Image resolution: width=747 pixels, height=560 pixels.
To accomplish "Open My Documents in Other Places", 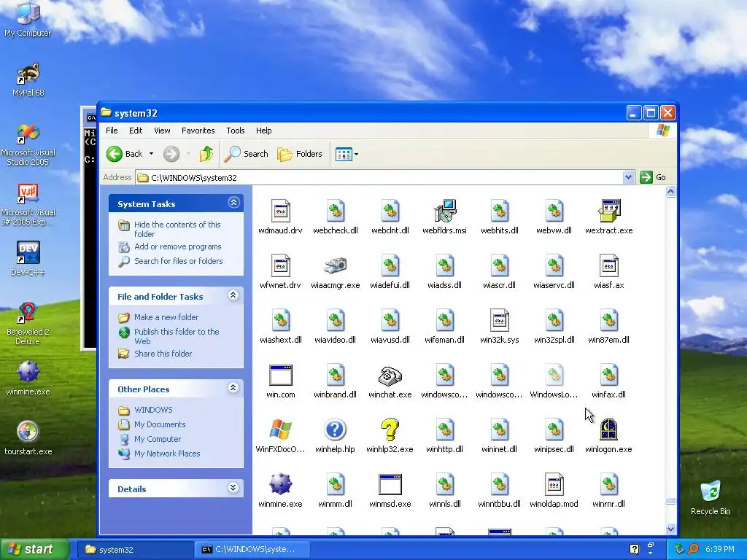I will click(160, 424).
